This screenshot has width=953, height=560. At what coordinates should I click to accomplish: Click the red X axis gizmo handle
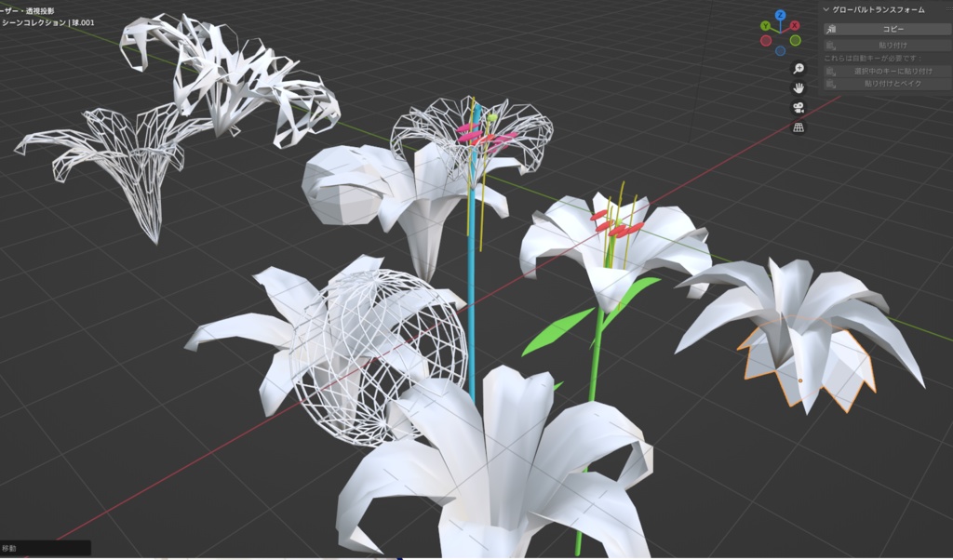(x=795, y=25)
